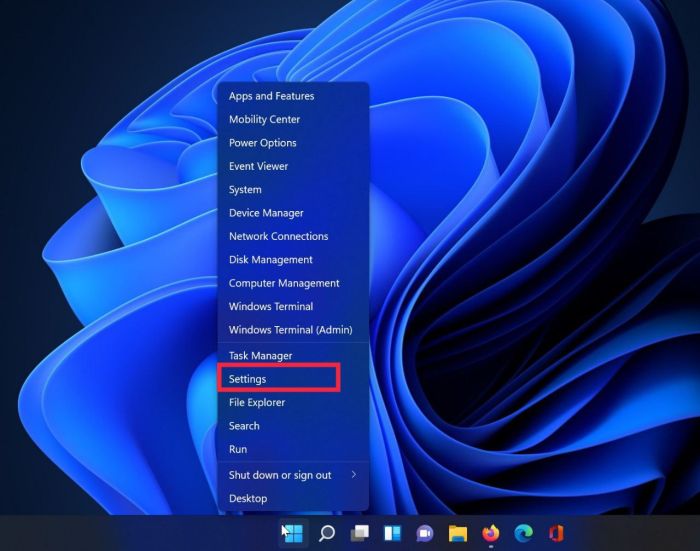Select File Explorer menu entry
The width and height of the screenshot is (700, 551).
[x=293, y=402]
